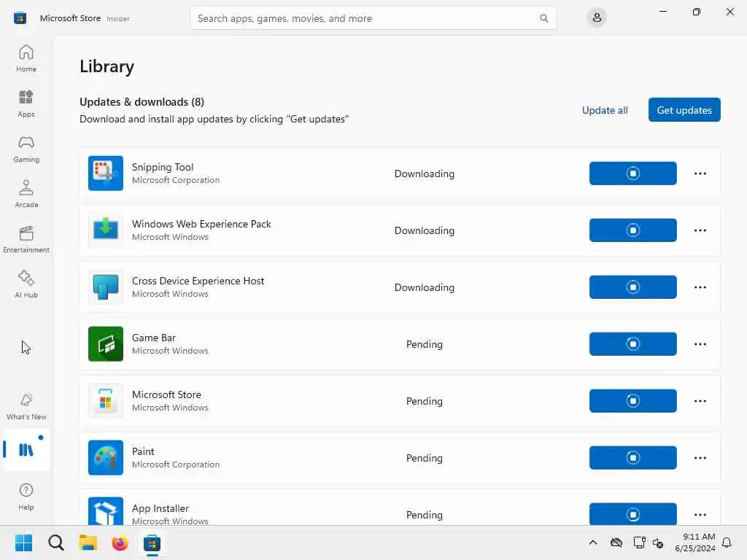The width and height of the screenshot is (747, 560).
Task: Click the OneDrive cloud tray icon
Action: [616, 542]
